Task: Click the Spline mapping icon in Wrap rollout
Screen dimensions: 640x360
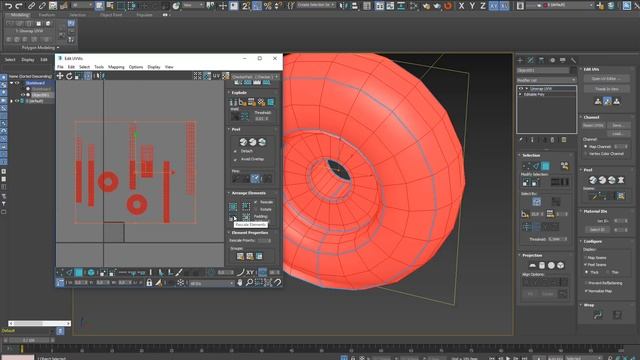Action: tap(598, 315)
